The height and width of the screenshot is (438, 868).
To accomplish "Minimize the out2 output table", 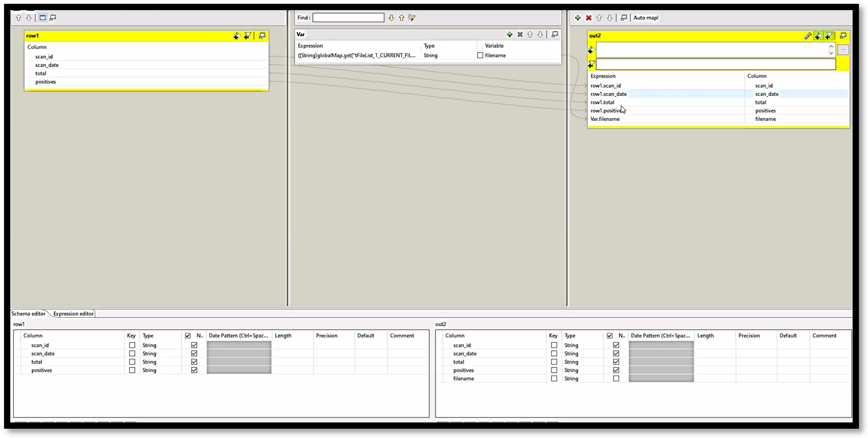I will coord(843,36).
